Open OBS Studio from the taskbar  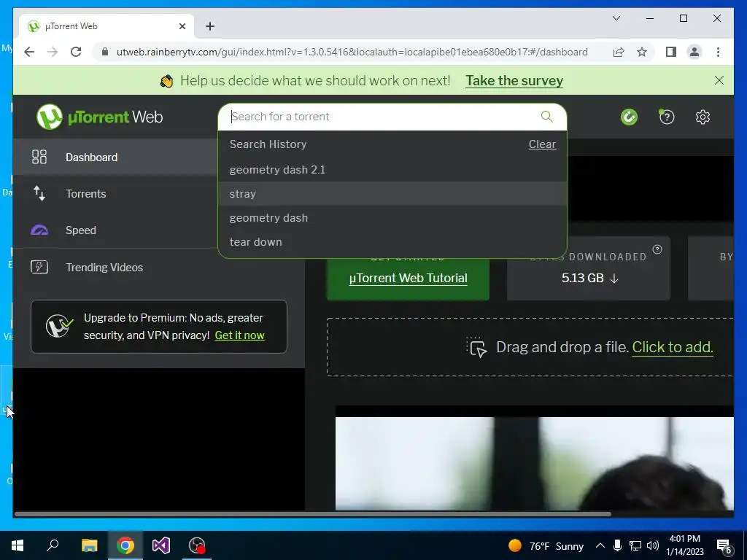tap(197, 545)
